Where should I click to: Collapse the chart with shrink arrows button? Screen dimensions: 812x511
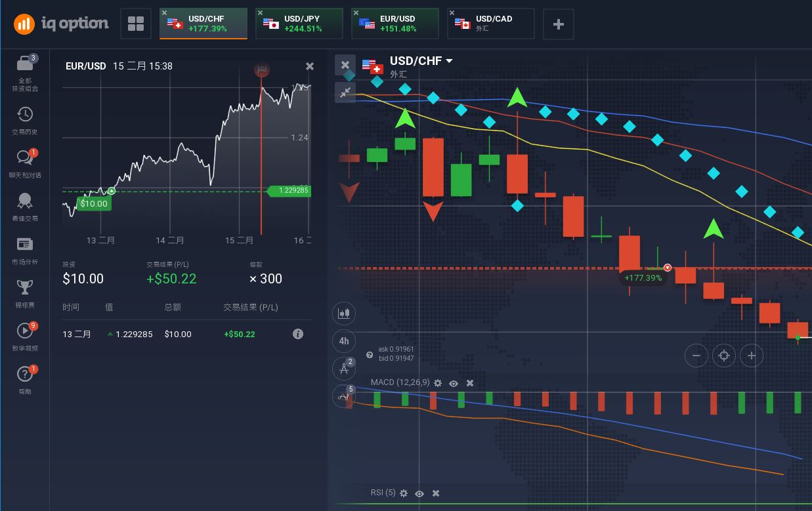(345, 92)
